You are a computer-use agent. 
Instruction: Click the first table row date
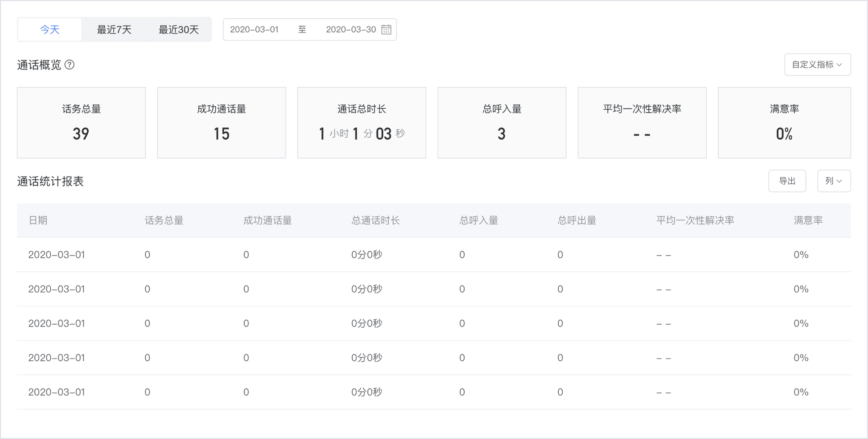(x=57, y=255)
